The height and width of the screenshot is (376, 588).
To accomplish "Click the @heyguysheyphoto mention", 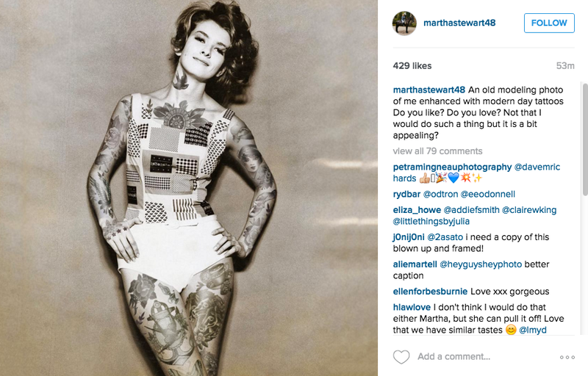I will click(481, 264).
